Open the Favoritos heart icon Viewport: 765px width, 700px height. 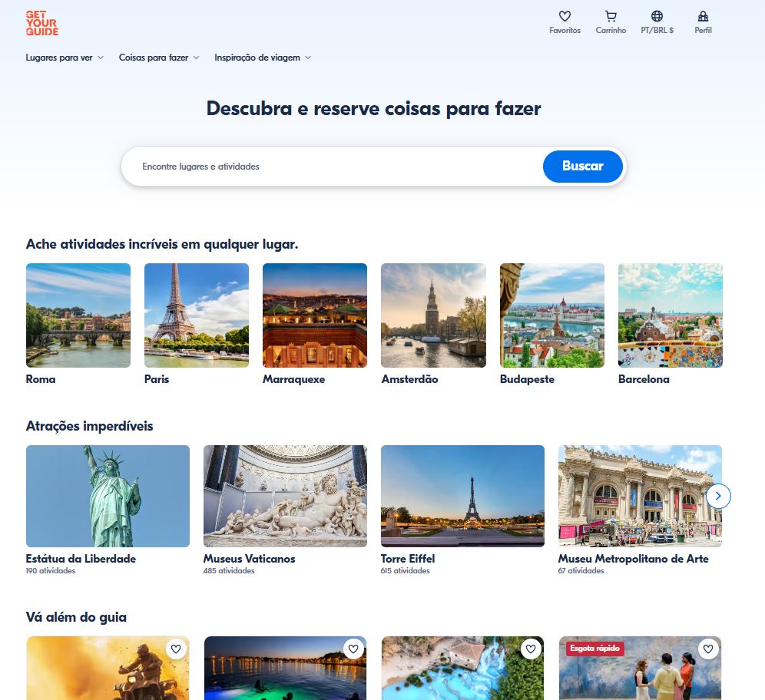[x=565, y=17]
